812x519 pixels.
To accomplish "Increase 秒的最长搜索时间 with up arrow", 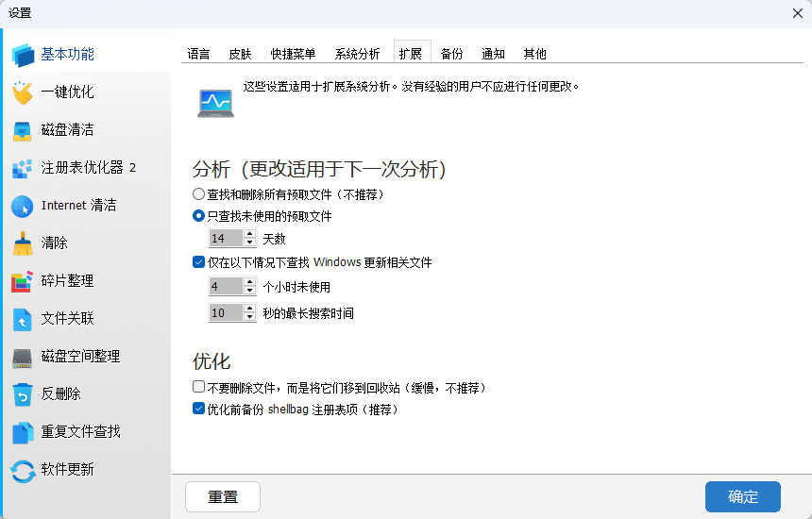I will point(249,309).
